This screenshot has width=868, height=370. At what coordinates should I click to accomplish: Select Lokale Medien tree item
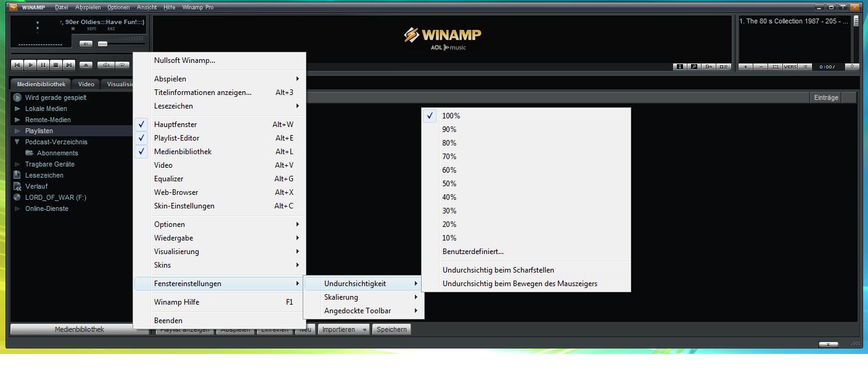pos(46,109)
